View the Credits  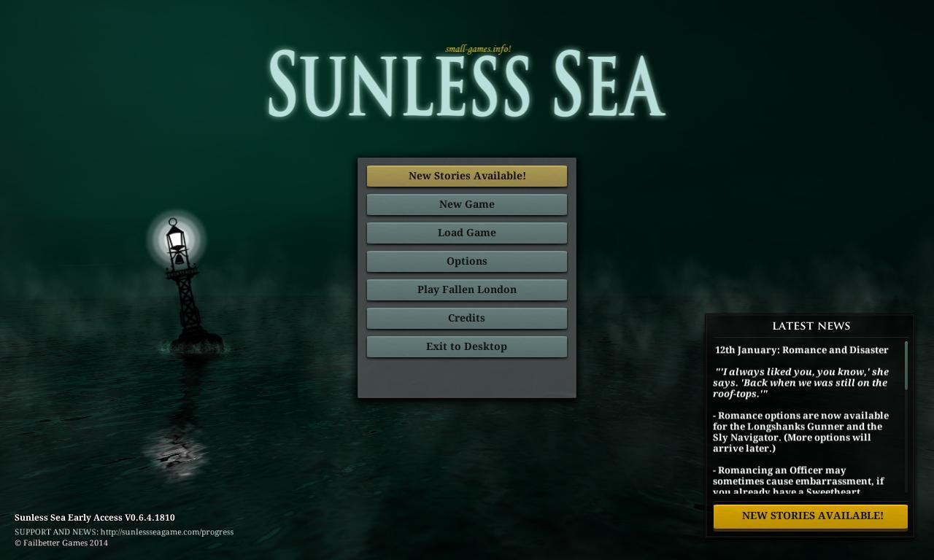pos(467,318)
